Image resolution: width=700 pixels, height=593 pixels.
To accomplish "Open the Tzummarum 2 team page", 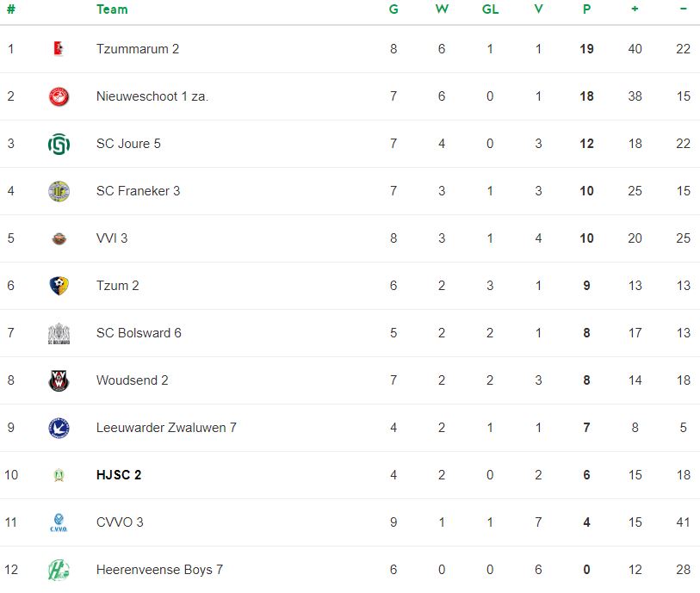I will click(x=138, y=49).
